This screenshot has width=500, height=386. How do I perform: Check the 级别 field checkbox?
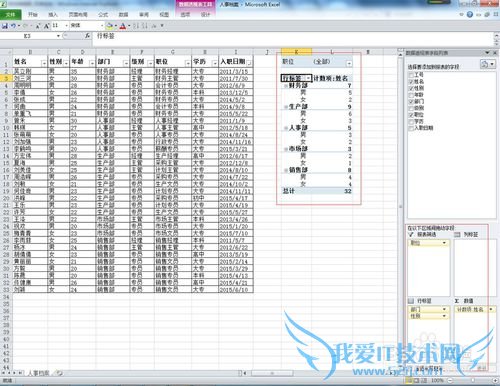(x=411, y=108)
